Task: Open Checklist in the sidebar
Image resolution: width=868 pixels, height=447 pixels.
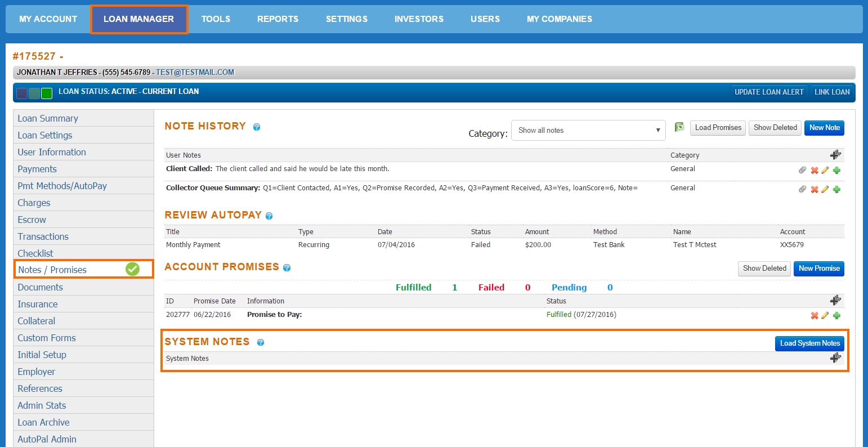Action: click(83, 253)
